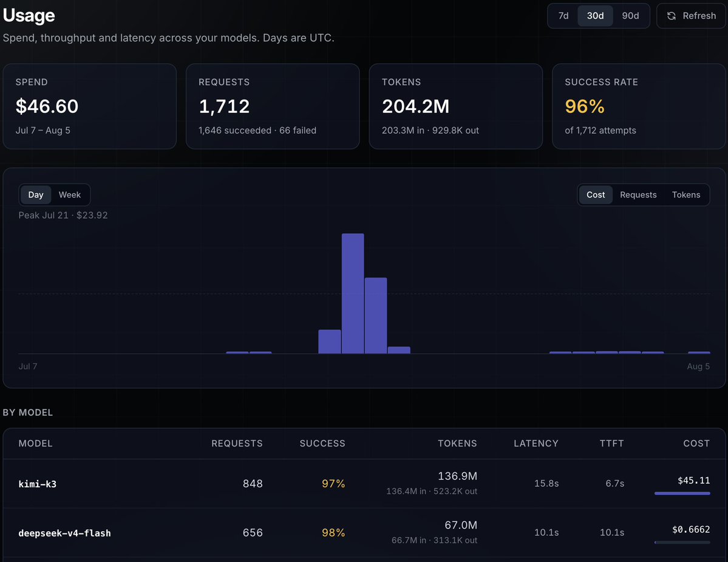Switch chart grouping to Week
728x562 pixels.
[x=70, y=194]
